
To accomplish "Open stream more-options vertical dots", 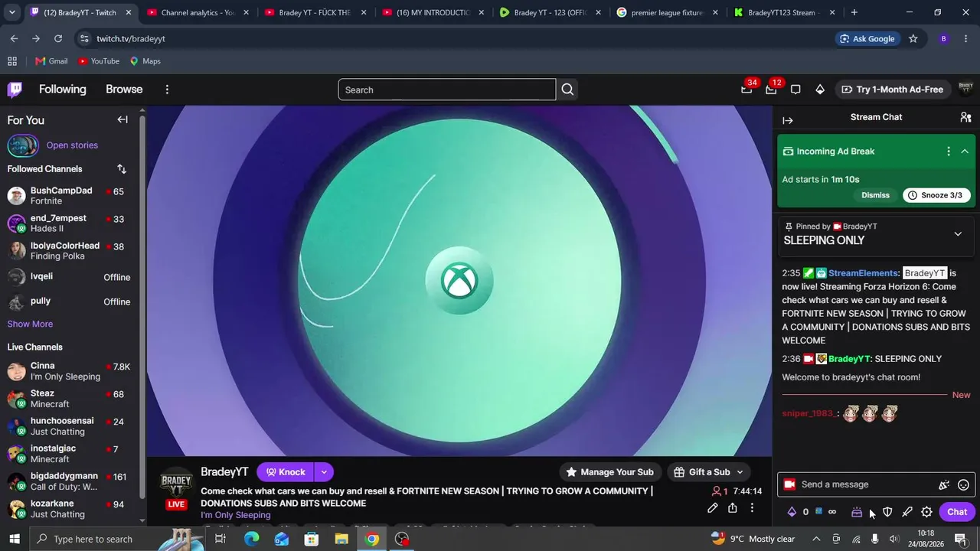I will click(752, 508).
